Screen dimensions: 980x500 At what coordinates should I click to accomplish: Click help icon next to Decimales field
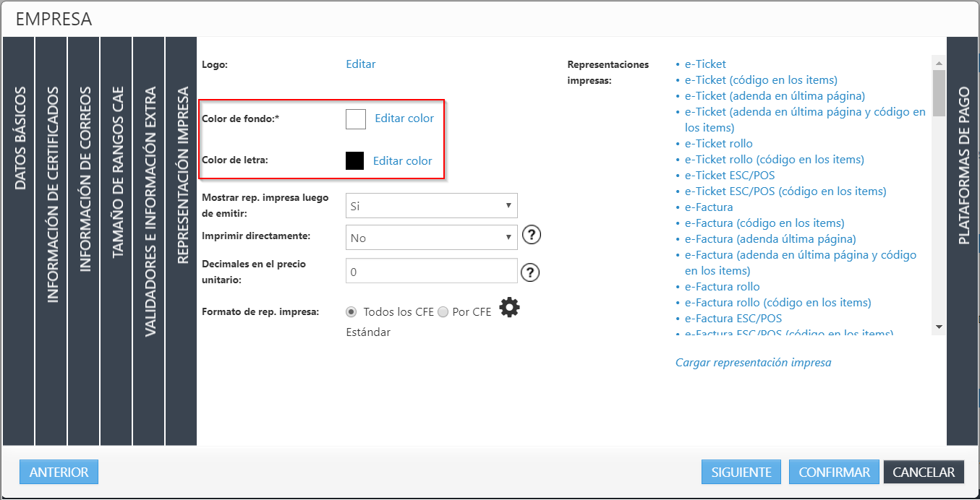tap(531, 272)
